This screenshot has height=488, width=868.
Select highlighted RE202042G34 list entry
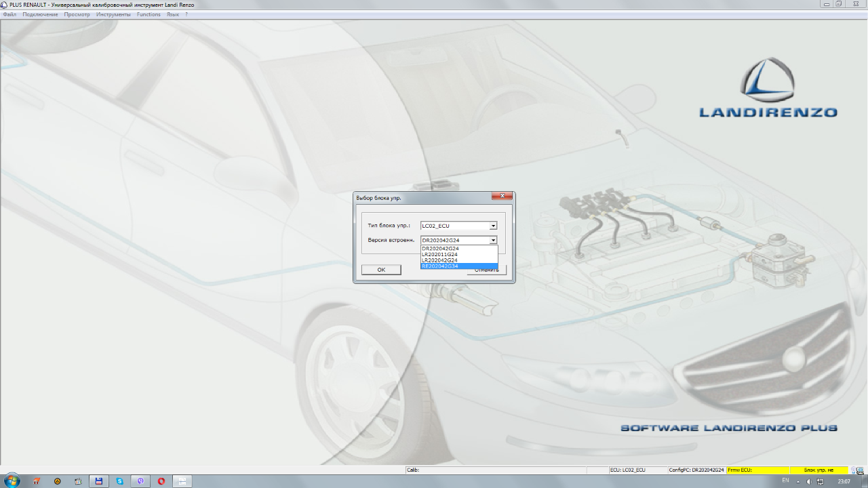pos(459,266)
